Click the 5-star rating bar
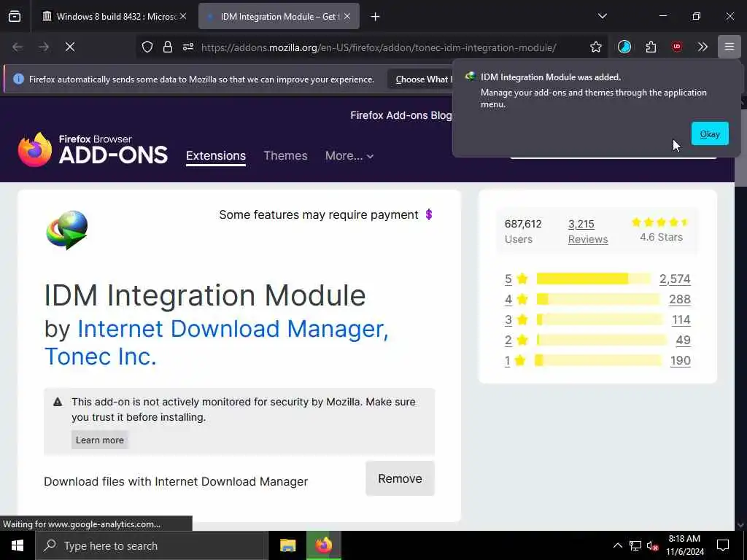 (x=594, y=279)
